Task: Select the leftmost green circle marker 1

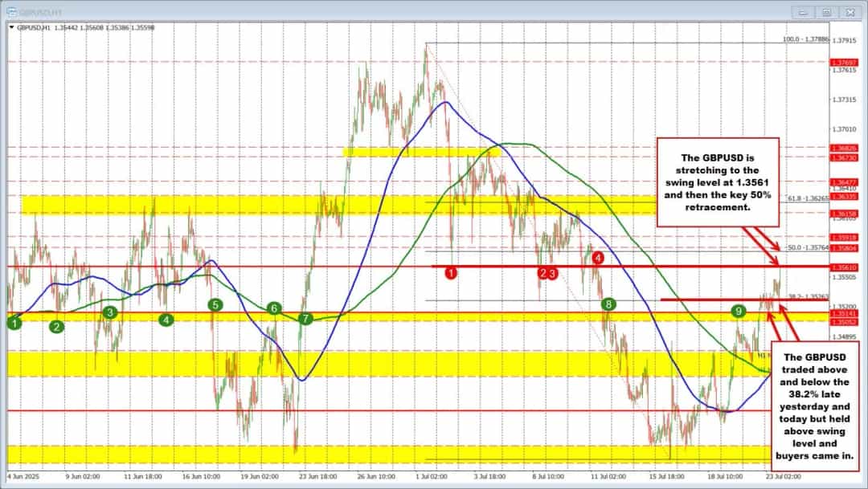Action: [14, 323]
